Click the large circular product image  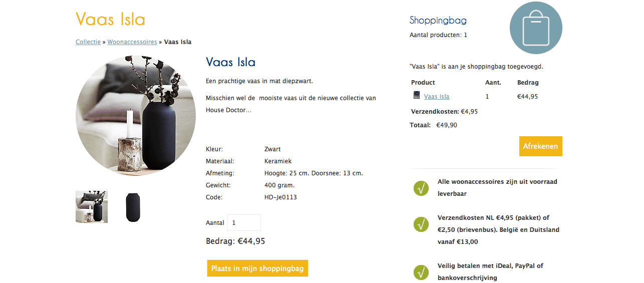[136, 116]
